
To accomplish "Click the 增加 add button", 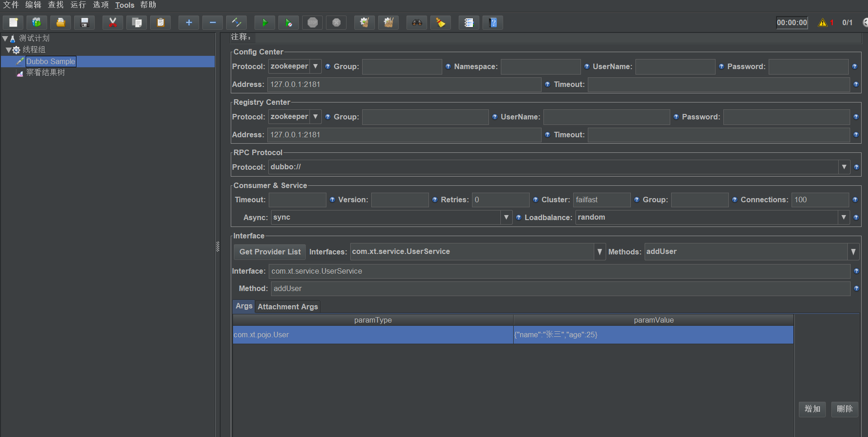I will click(x=813, y=409).
